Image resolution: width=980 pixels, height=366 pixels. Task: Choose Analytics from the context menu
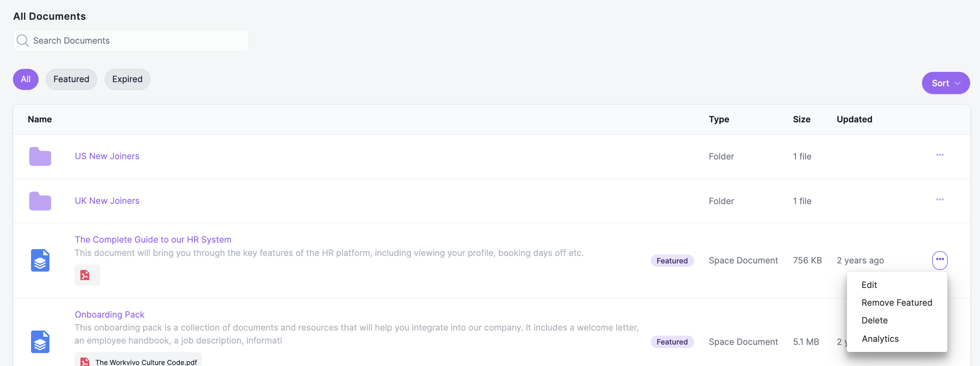[x=880, y=339]
